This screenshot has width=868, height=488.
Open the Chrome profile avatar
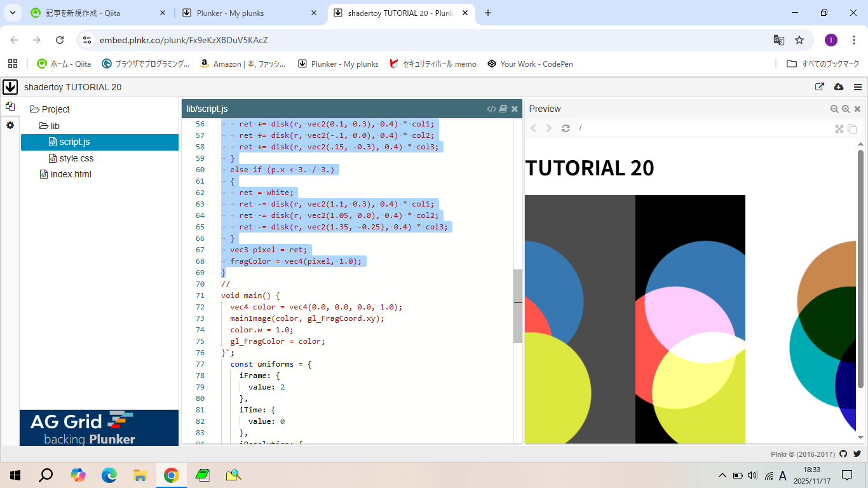[831, 40]
